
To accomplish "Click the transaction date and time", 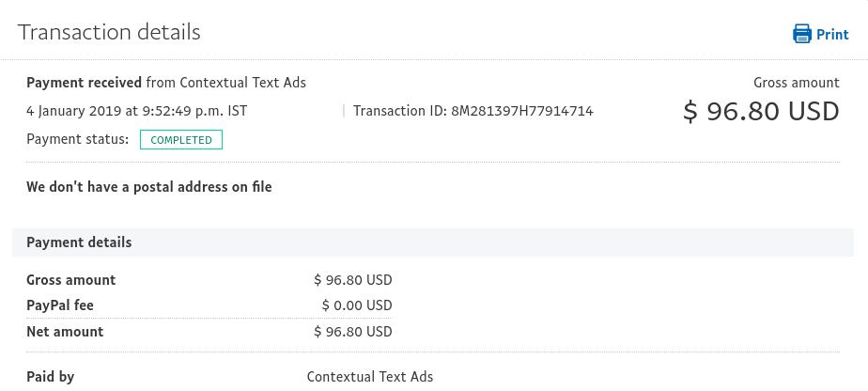I will pyautogui.click(x=137, y=111).
